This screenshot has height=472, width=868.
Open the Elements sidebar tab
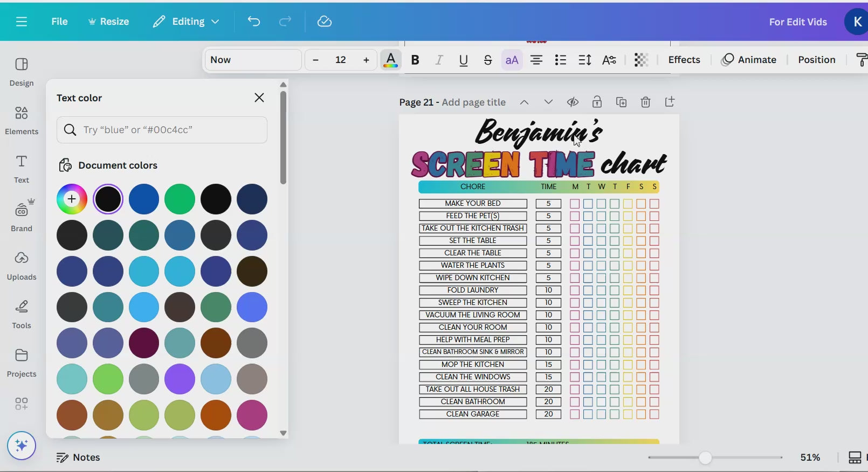tap(22, 120)
